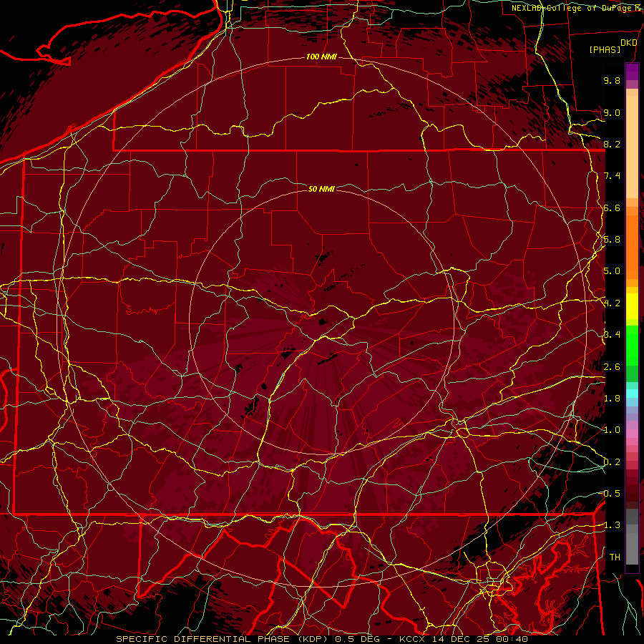Pick the pink segment of the color bar

[x=632, y=433]
